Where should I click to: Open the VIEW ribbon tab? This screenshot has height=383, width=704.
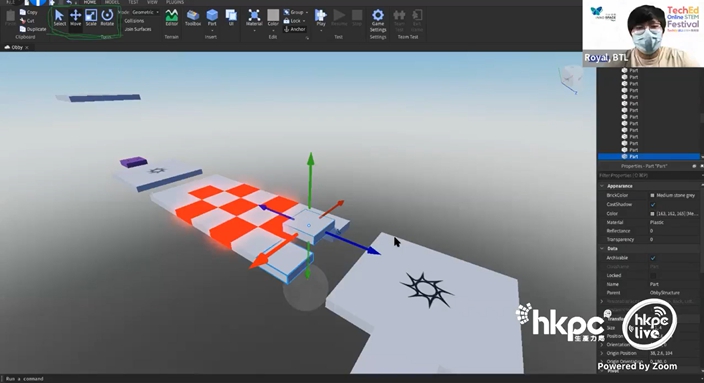(x=153, y=2)
